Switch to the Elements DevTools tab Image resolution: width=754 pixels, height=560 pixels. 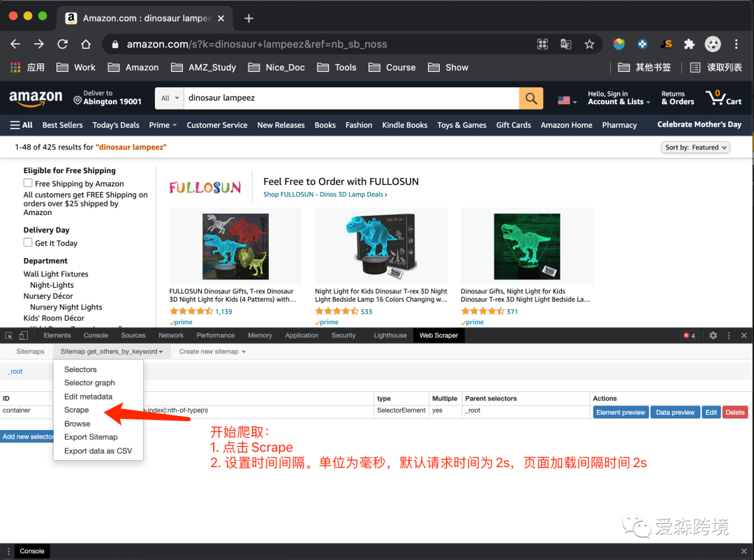(57, 335)
